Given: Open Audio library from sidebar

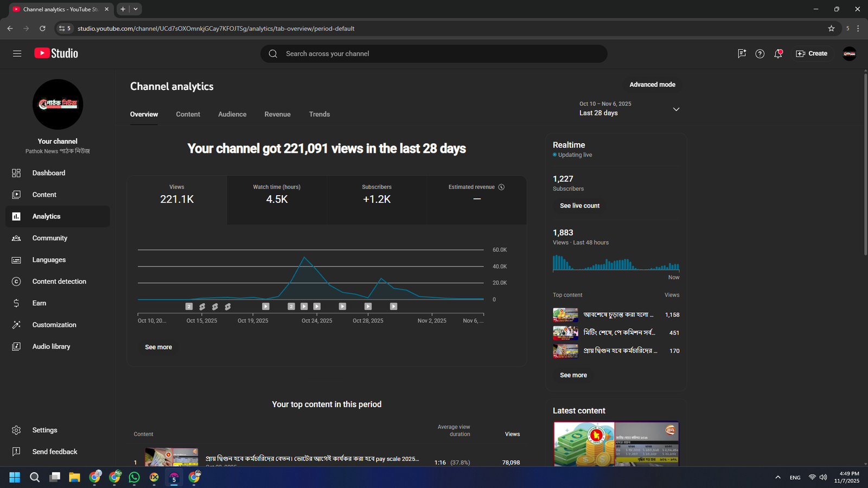Looking at the screenshot, I should (x=51, y=346).
